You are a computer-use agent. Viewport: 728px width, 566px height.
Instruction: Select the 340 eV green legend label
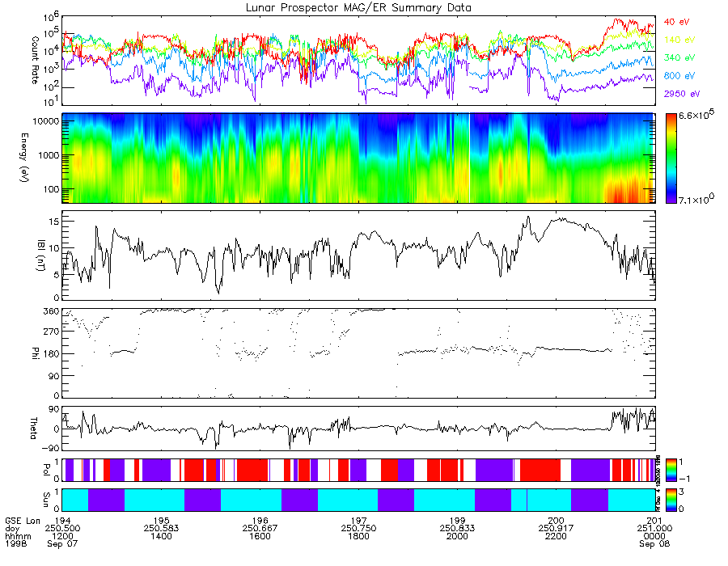679,57
